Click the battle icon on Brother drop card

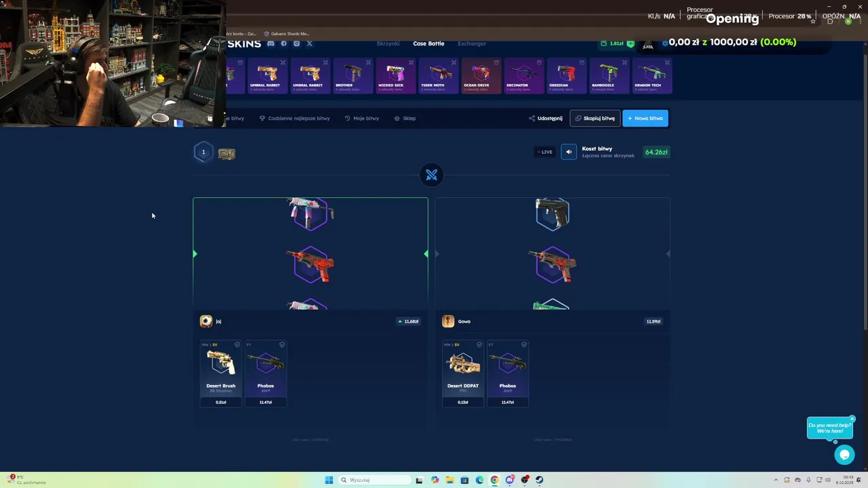(368, 62)
